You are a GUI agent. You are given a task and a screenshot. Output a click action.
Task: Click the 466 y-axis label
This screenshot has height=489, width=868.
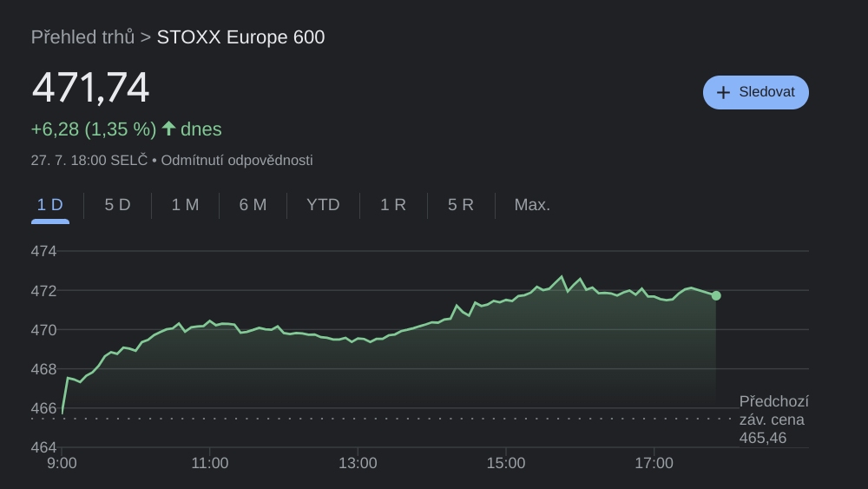pos(43,408)
